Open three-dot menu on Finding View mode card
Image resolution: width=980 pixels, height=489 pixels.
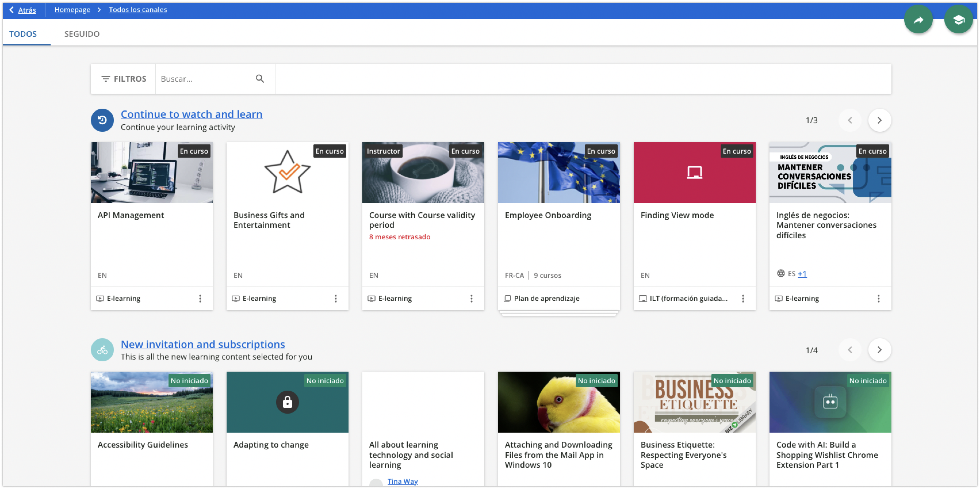coord(742,299)
